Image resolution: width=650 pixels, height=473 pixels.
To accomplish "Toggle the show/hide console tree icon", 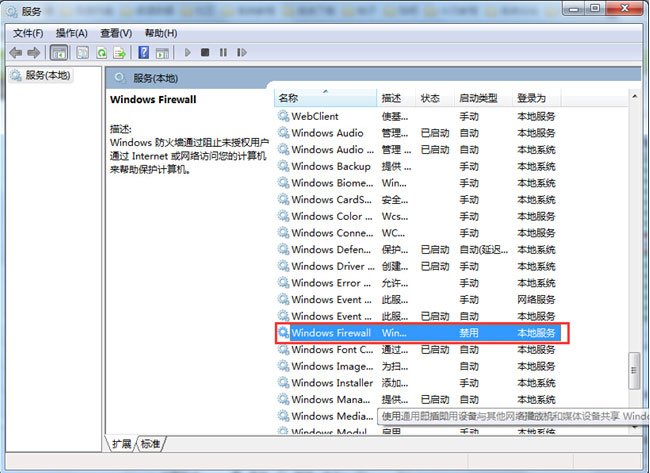I will point(58,53).
